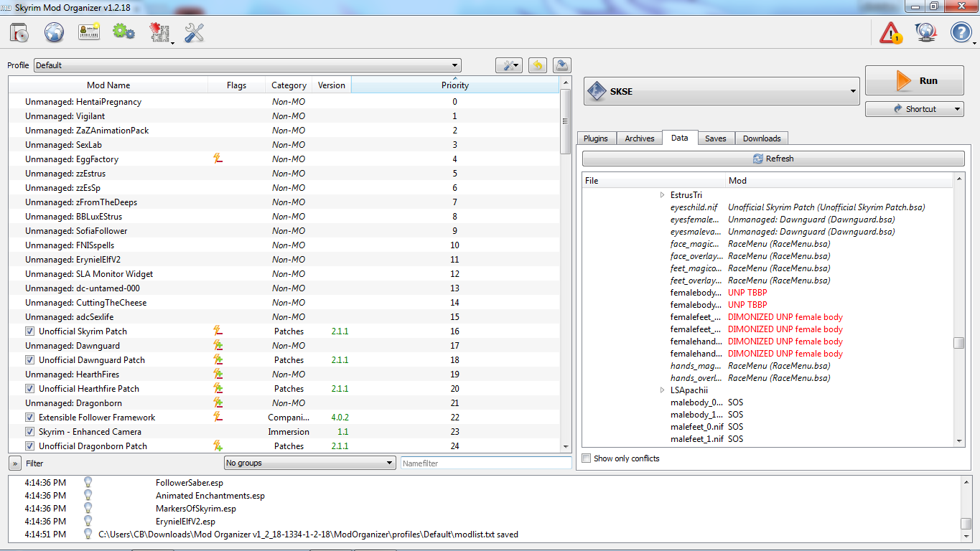Sort by the Category column header
The image size is (980, 551).
coord(289,85)
